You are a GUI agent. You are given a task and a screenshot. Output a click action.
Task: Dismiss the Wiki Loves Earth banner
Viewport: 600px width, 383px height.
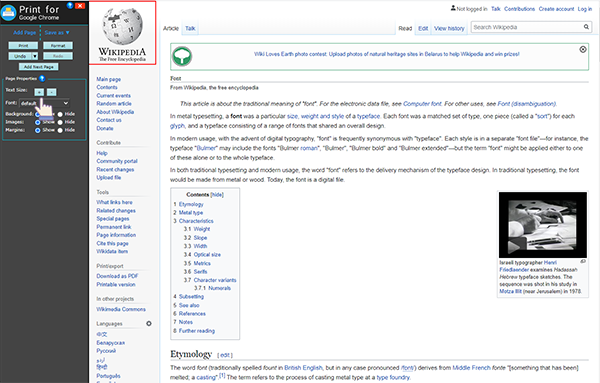point(582,49)
